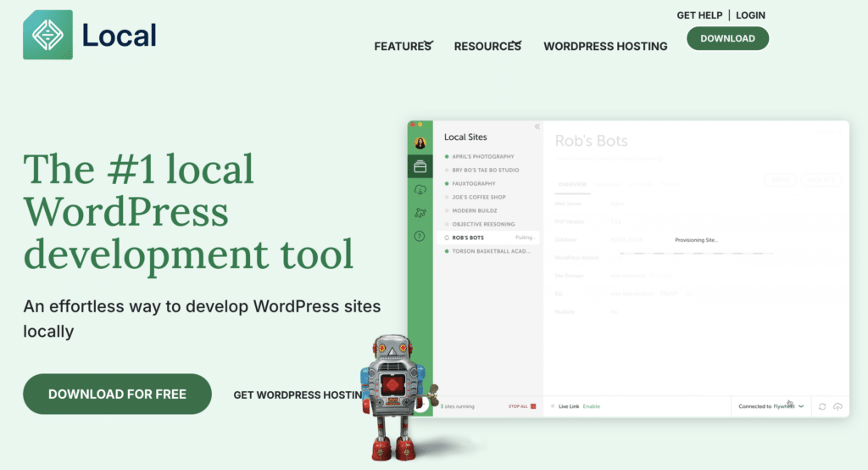Click the Get Help link
Viewport: 868px width, 470px height.
698,15
